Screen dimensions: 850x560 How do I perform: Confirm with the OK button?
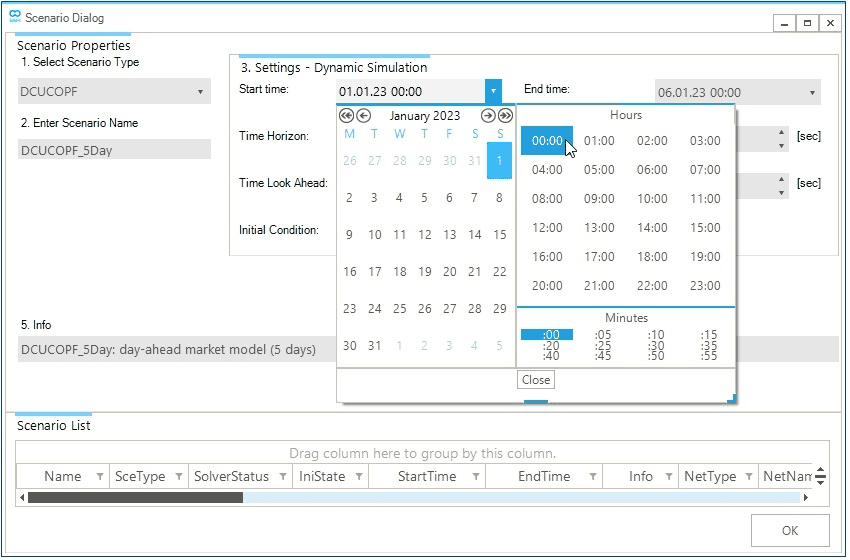[x=789, y=531]
